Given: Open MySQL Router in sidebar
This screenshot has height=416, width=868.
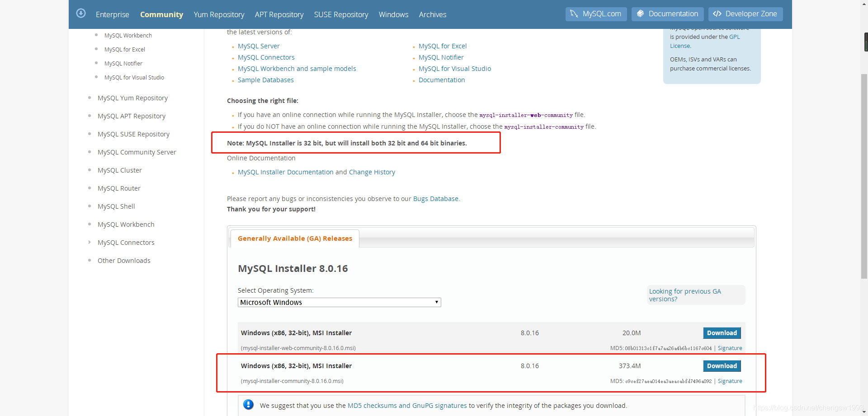Looking at the screenshot, I should [x=119, y=188].
